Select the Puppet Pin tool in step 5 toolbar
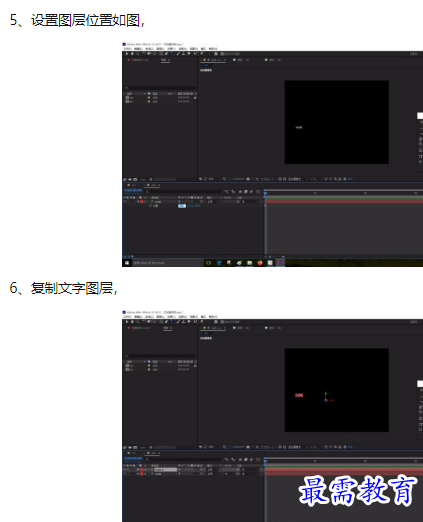423x522 pixels. pyautogui.click(x=201, y=53)
